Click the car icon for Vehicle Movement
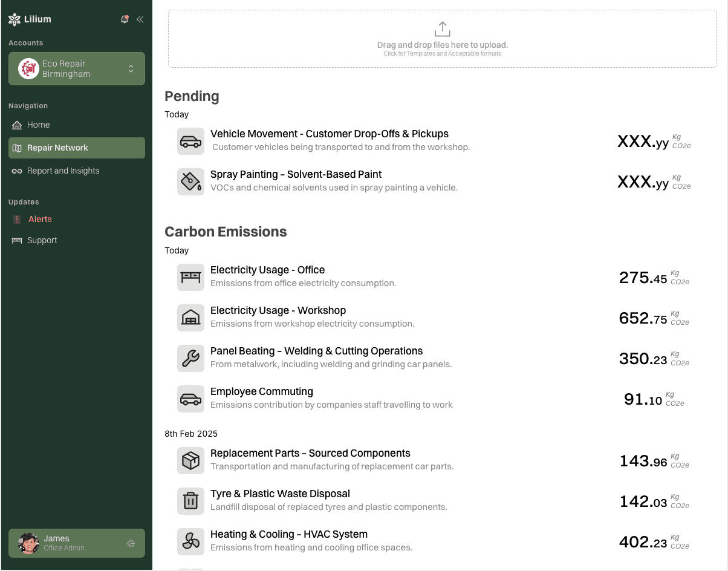728x571 pixels. pos(190,141)
